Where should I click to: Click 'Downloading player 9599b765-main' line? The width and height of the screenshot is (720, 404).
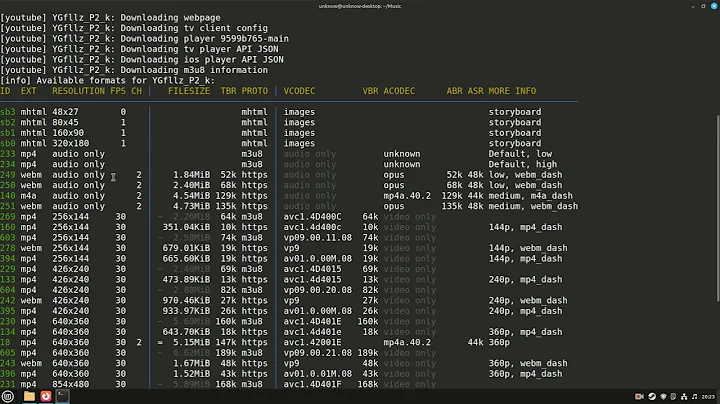144,39
